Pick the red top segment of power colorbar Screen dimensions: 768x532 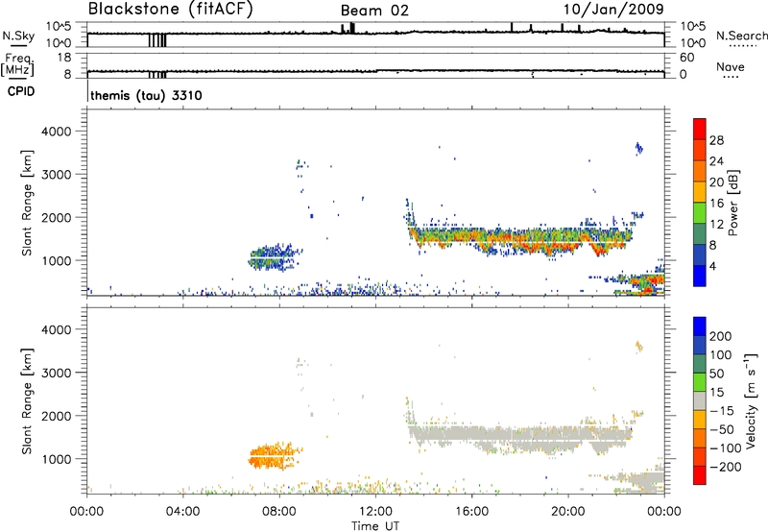(x=700, y=129)
